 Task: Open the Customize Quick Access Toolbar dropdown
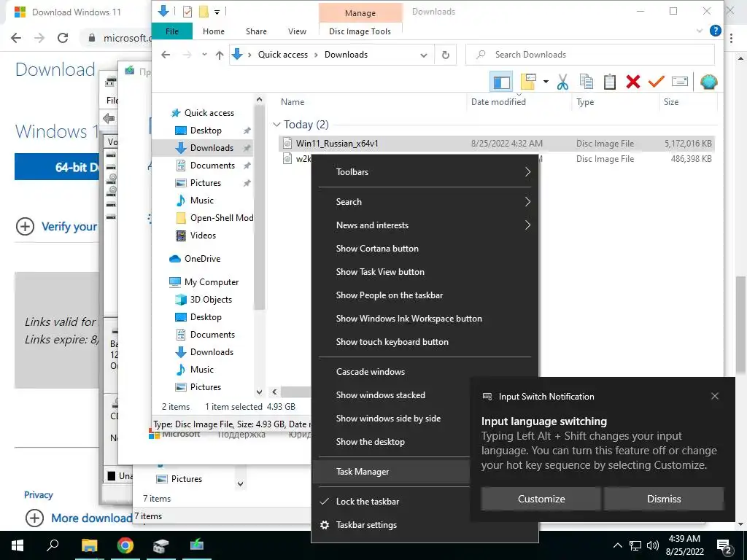pyautogui.click(x=217, y=12)
